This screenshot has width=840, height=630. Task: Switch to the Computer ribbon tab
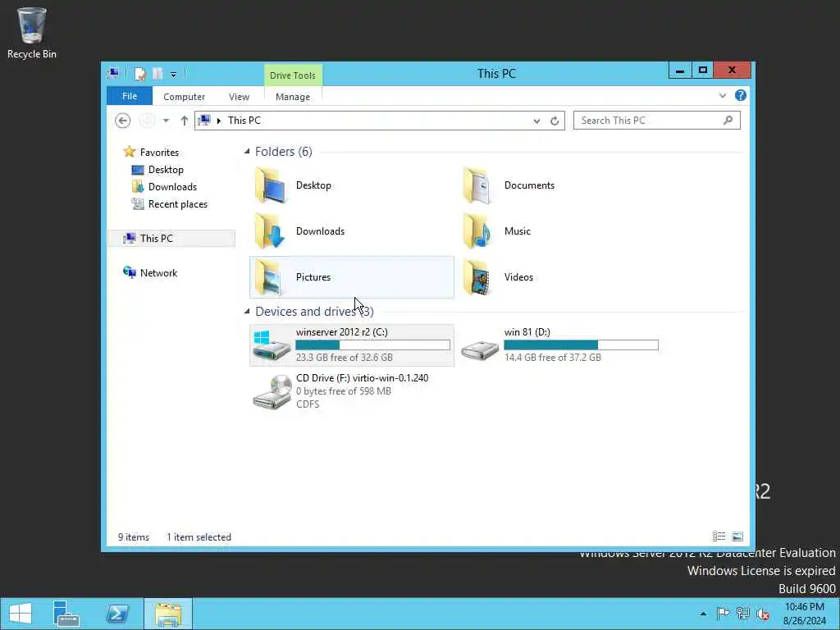tap(184, 97)
